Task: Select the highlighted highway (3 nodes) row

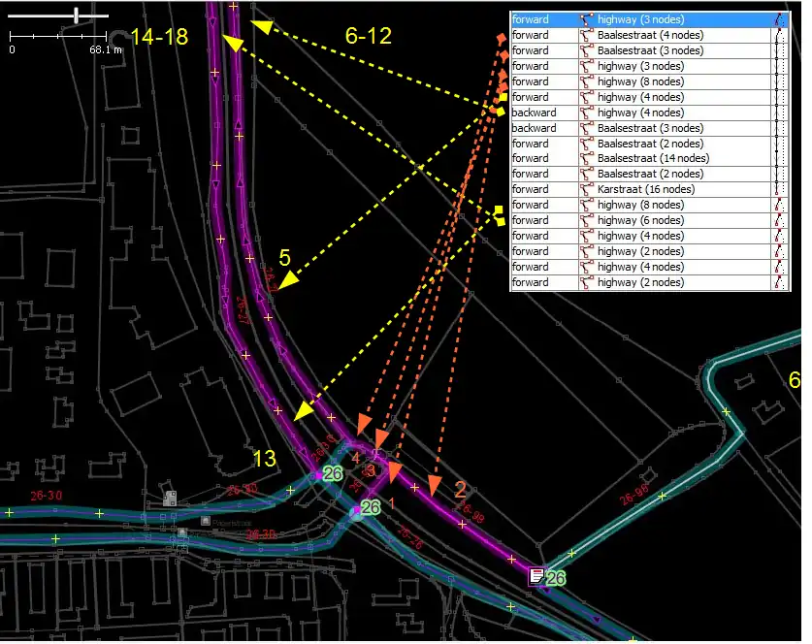Action: [x=640, y=19]
